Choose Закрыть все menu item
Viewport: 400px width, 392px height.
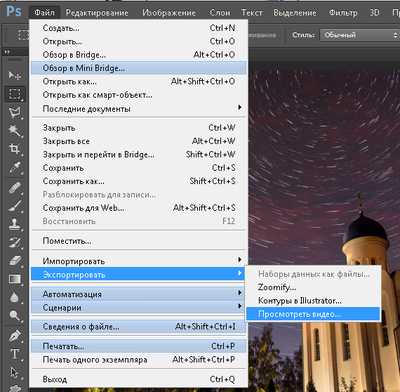coord(139,141)
